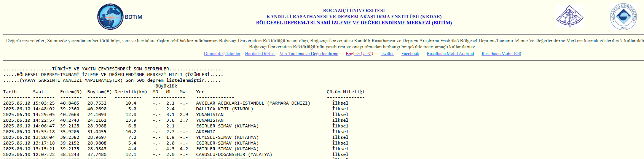Screen dimensions: 644x159
Task: Click the İlksel quality for AKDENIZ row
Action: click(x=340, y=132)
